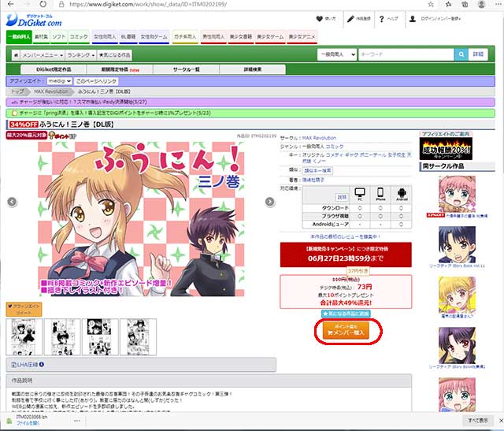Screen dimensions: 504x431
Task: Click the info icon beside LHA圧縮
Action: click(42, 364)
